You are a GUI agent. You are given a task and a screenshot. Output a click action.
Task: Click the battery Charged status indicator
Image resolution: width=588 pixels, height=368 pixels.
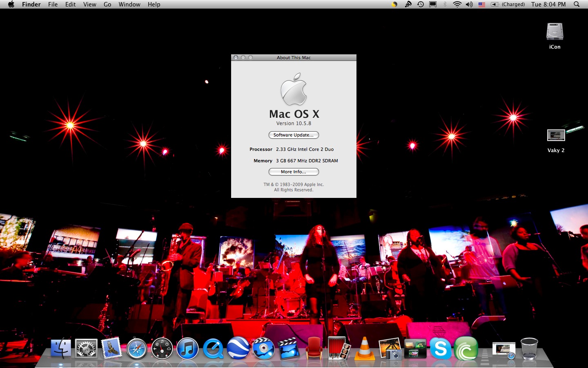[x=508, y=4]
